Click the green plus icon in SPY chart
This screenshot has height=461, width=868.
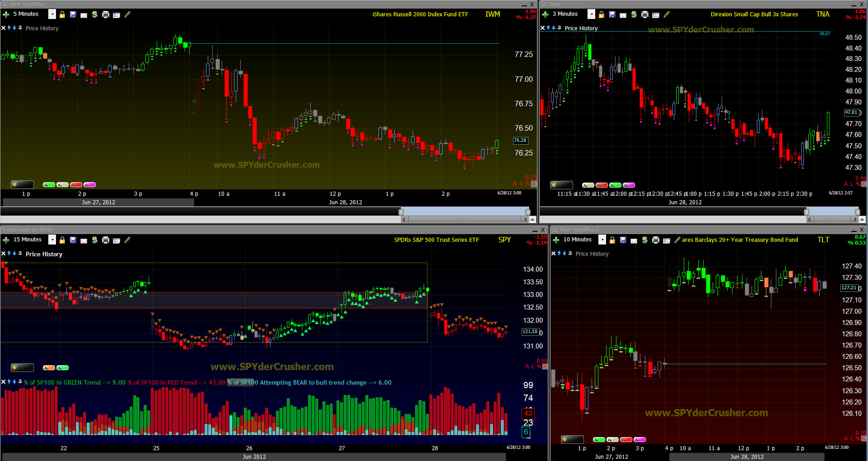pyautogui.click(x=6, y=240)
